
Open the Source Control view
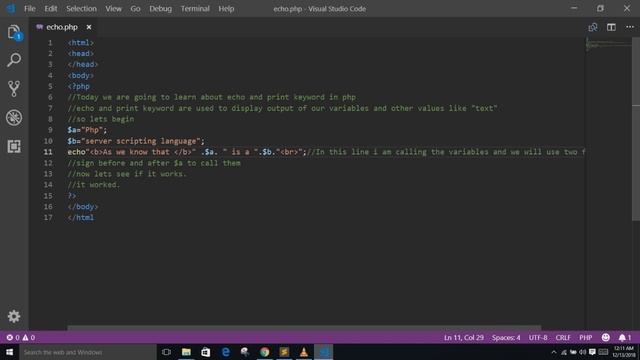pyautogui.click(x=14, y=89)
